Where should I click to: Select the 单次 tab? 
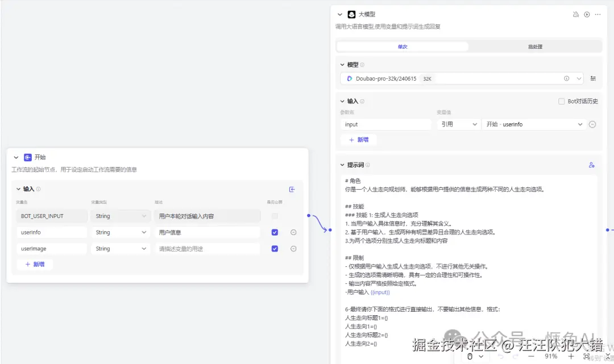click(x=403, y=47)
